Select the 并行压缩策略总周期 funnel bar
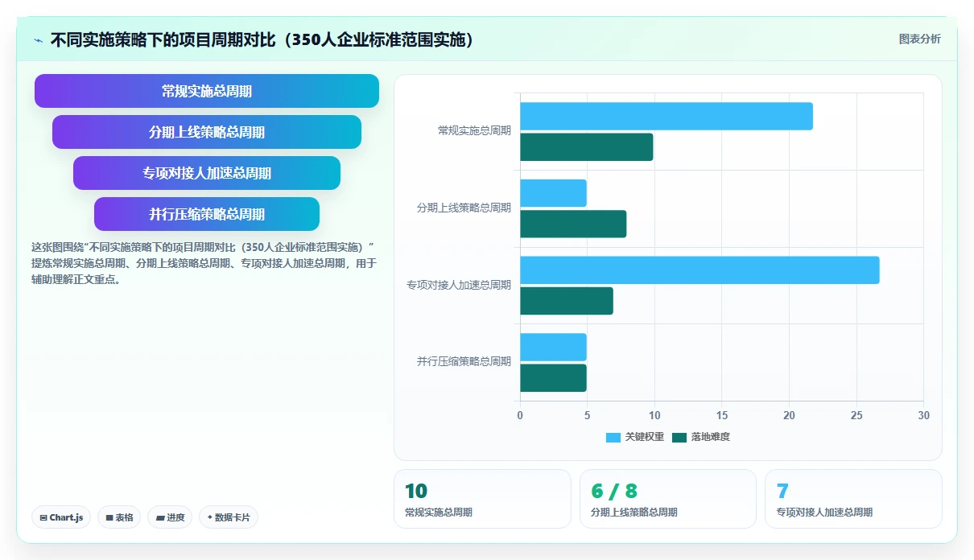974x560 pixels. (207, 214)
